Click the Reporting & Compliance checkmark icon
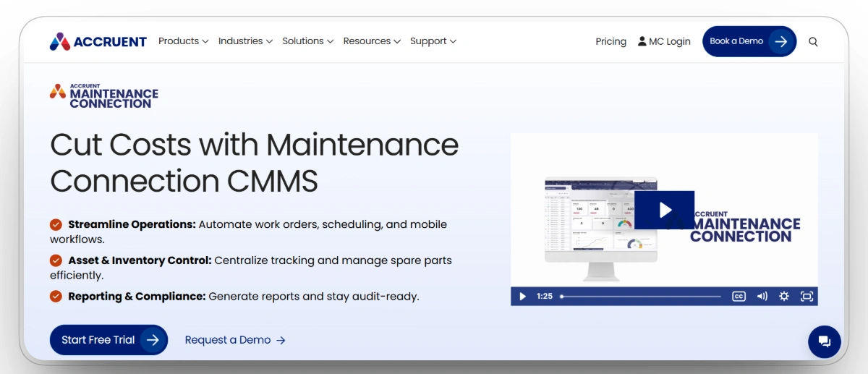This screenshot has height=374, width=868. pyautogui.click(x=56, y=296)
